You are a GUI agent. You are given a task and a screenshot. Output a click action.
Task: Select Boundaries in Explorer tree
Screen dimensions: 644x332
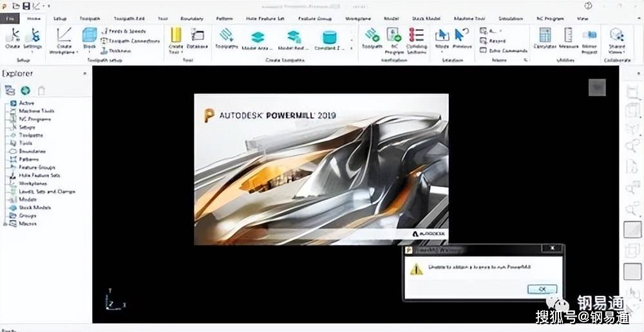(x=28, y=151)
